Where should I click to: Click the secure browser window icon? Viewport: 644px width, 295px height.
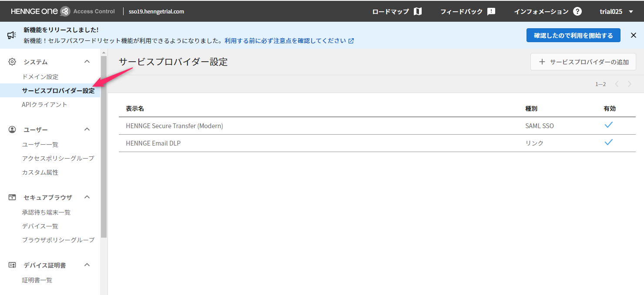pos(12,197)
